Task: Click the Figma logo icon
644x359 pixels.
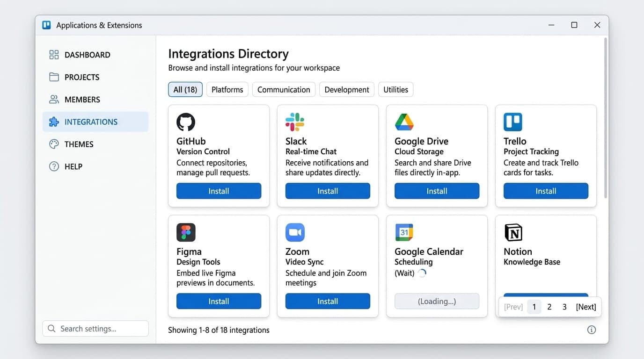Action: [x=186, y=232]
